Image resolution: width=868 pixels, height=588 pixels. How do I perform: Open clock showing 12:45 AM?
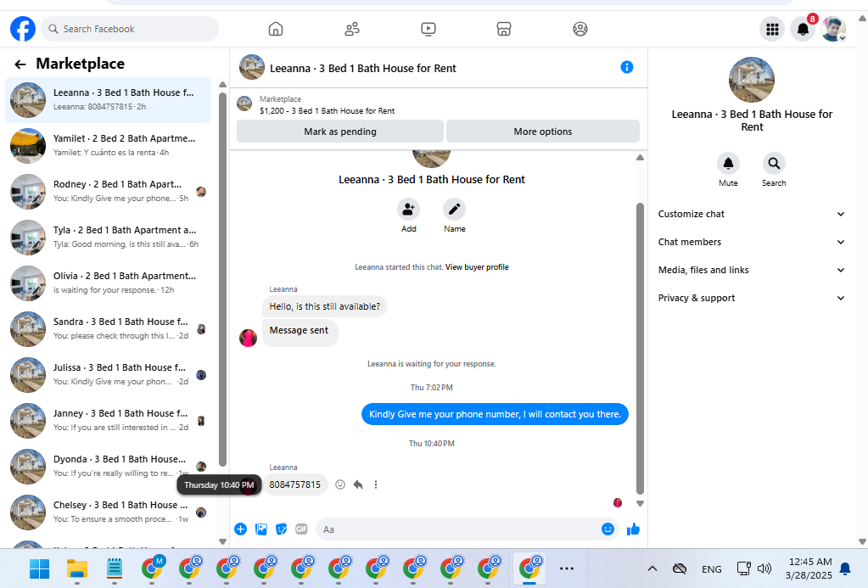coord(809,568)
